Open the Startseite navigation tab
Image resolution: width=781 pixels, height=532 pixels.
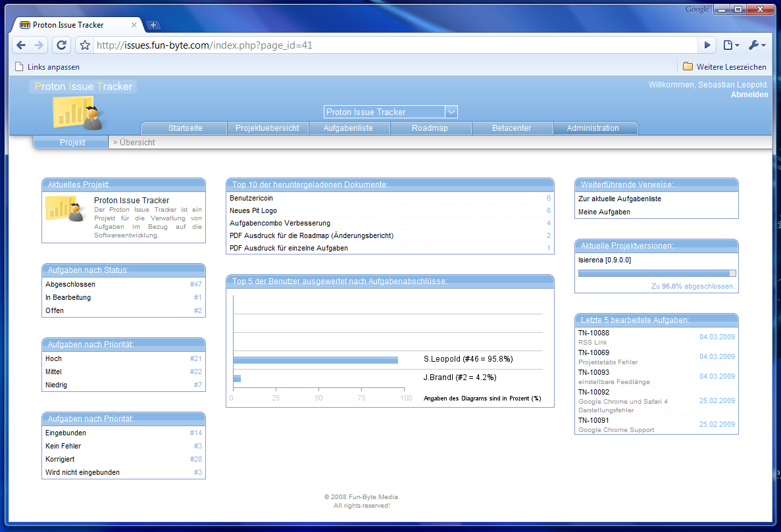point(186,128)
